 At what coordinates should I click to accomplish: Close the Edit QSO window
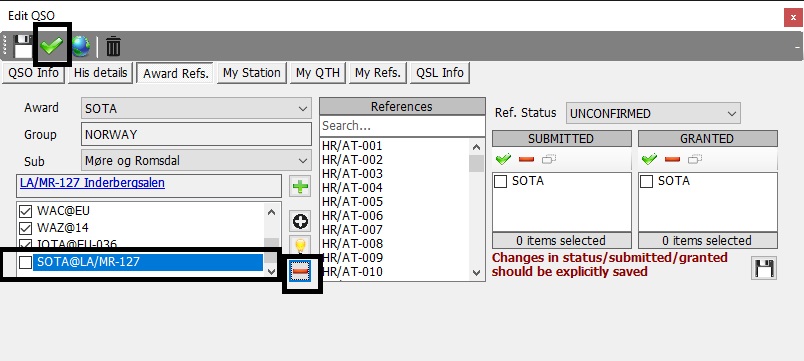click(793, 17)
